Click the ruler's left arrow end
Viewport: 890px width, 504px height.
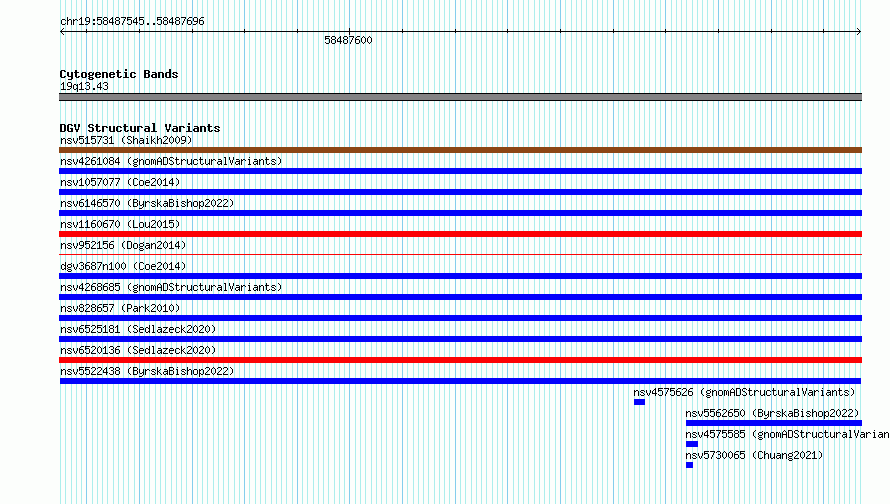click(x=62, y=32)
